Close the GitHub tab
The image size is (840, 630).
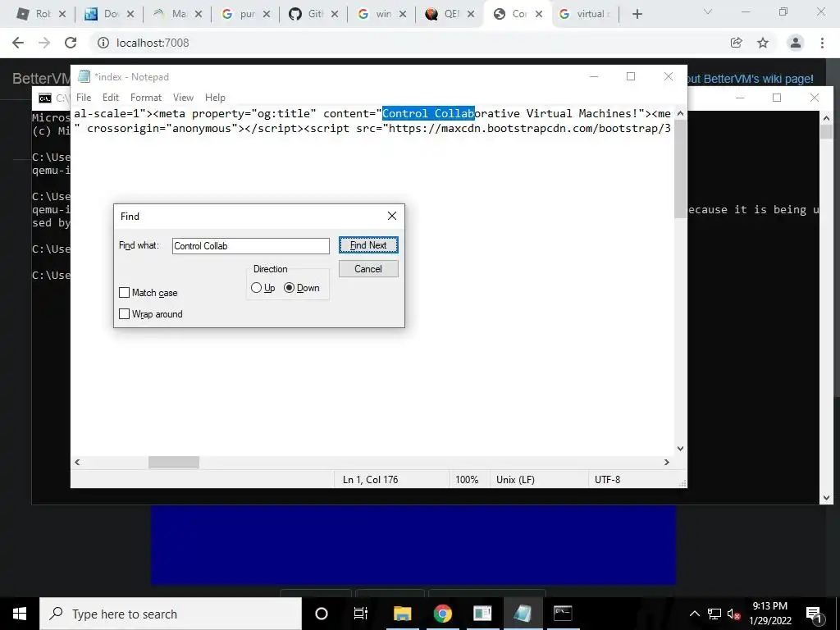pyautogui.click(x=335, y=14)
